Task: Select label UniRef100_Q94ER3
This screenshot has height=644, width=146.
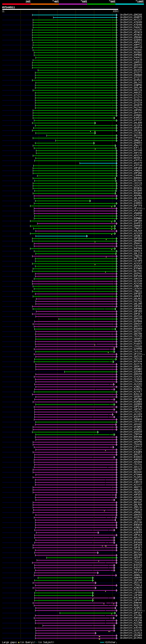Action: 131,143
